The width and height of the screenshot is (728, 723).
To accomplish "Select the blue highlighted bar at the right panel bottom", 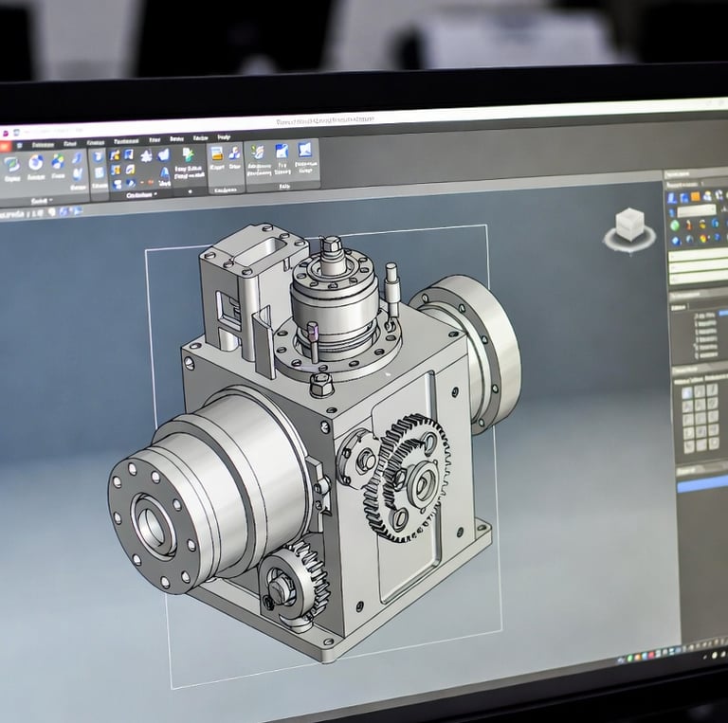I will point(702,485).
